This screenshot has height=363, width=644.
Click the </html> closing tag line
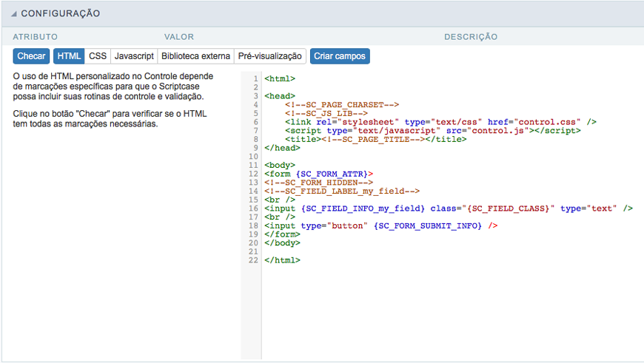tap(282, 260)
